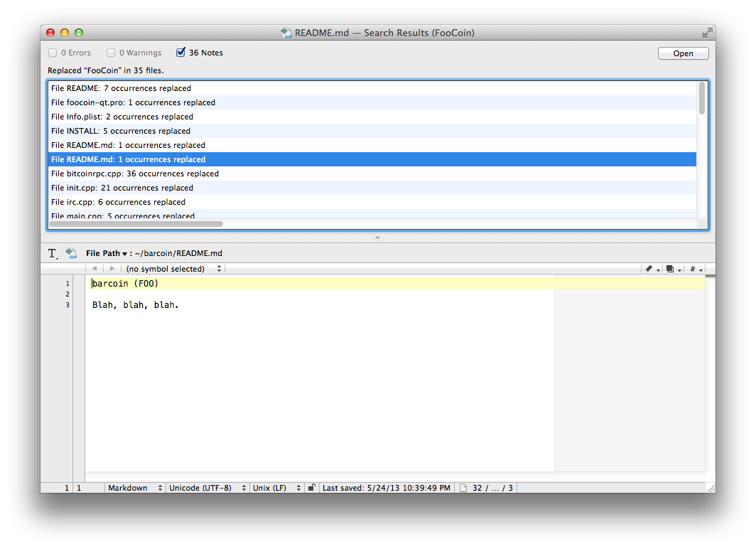The width and height of the screenshot is (756, 549).
Task: Open the File Path dropdown
Action: pyautogui.click(x=107, y=253)
